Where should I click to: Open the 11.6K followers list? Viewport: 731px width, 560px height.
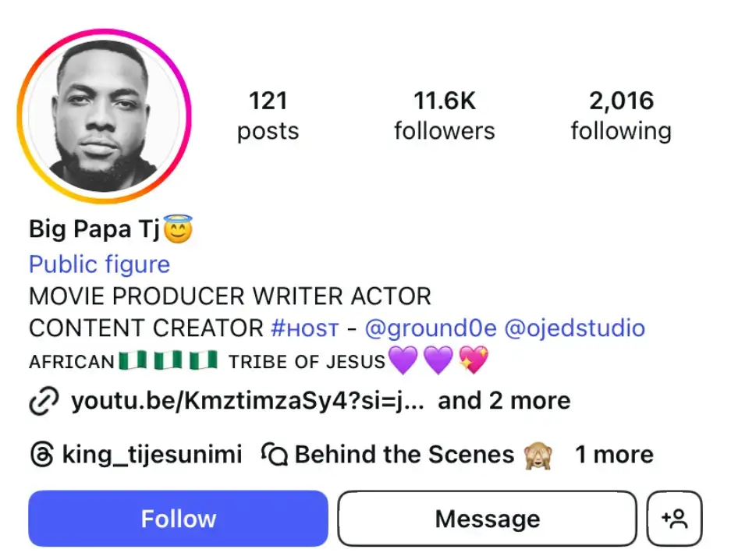[444, 115]
